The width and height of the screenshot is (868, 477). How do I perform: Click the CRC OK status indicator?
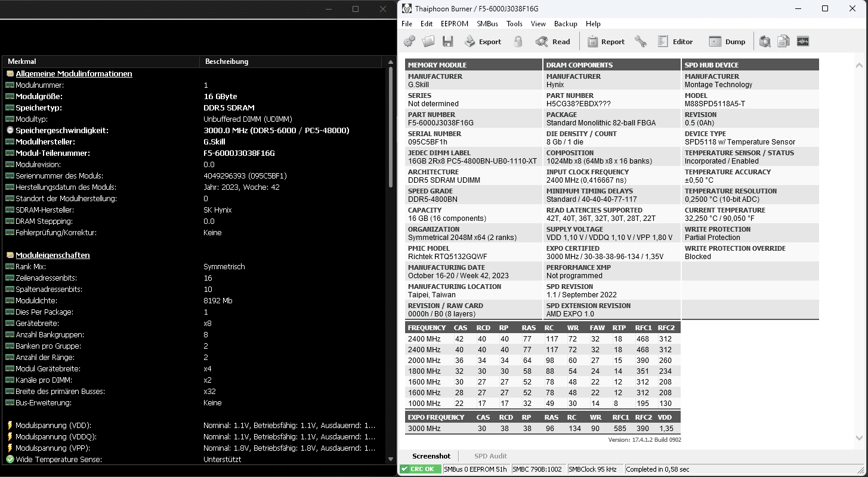(421, 469)
